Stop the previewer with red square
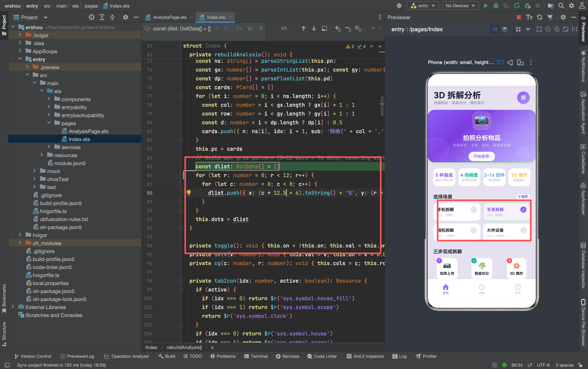This screenshot has width=588, height=369. 519,17
